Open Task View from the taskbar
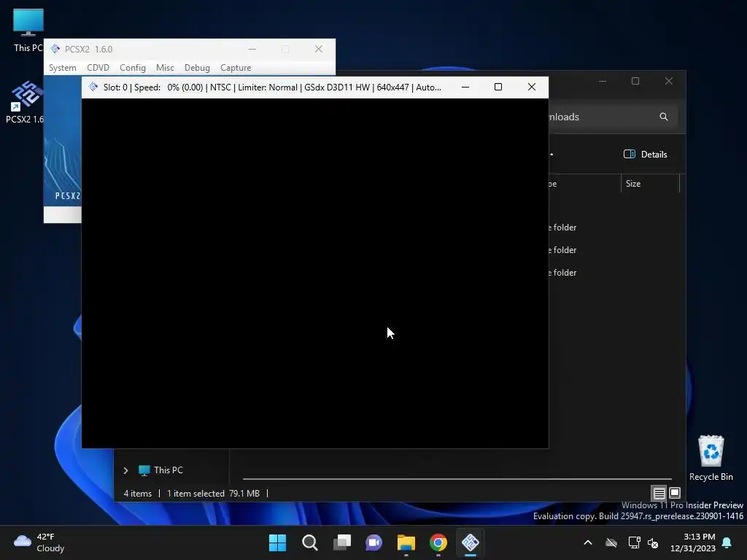The image size is (747, 560). coord(342,542)
